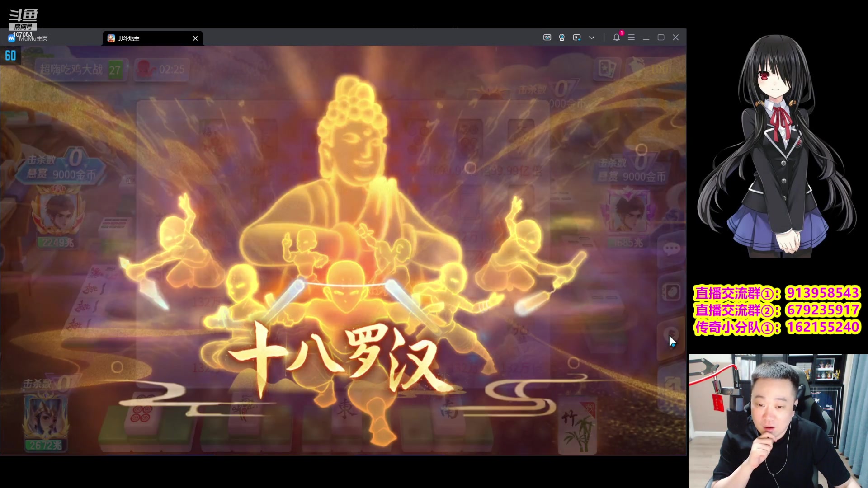
Task: Click squad group number 162155240
Action: (822, 327)
